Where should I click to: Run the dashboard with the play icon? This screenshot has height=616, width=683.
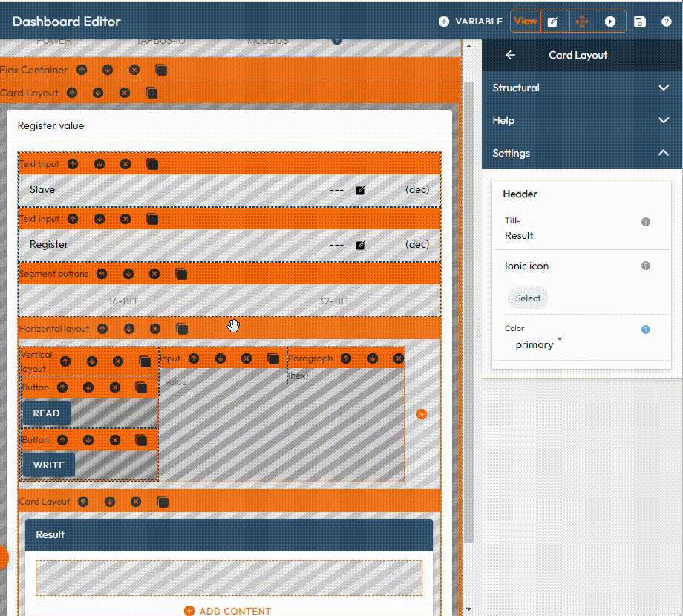click(611, 21)
